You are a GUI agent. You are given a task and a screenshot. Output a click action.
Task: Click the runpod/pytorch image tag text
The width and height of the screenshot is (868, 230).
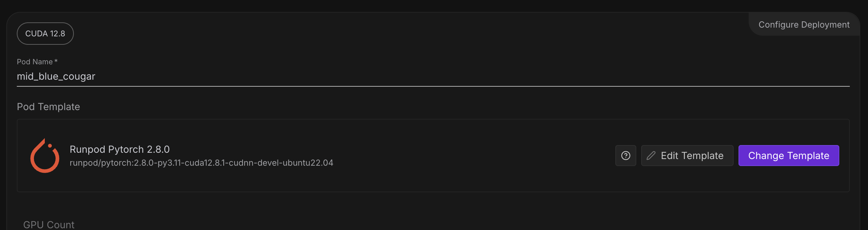click(201, 163)
